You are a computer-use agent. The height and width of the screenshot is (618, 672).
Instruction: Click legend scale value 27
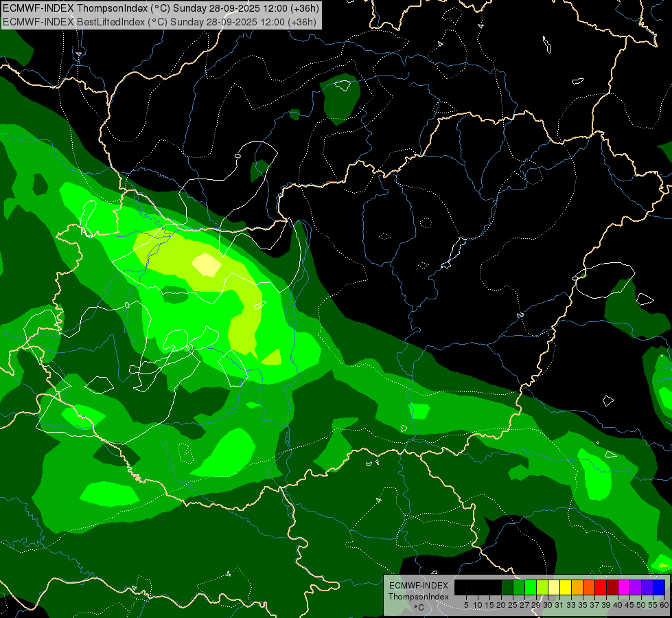click(x=524, y=605)
